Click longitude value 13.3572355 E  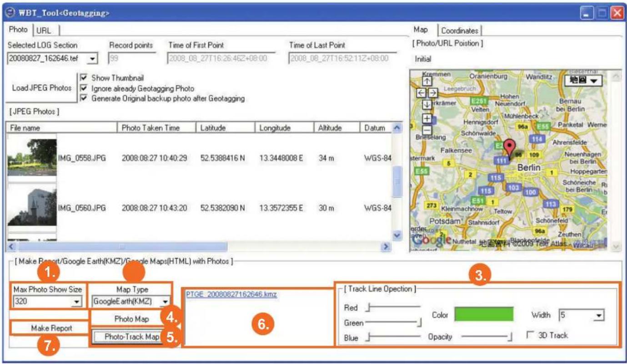tap(281, 208)
